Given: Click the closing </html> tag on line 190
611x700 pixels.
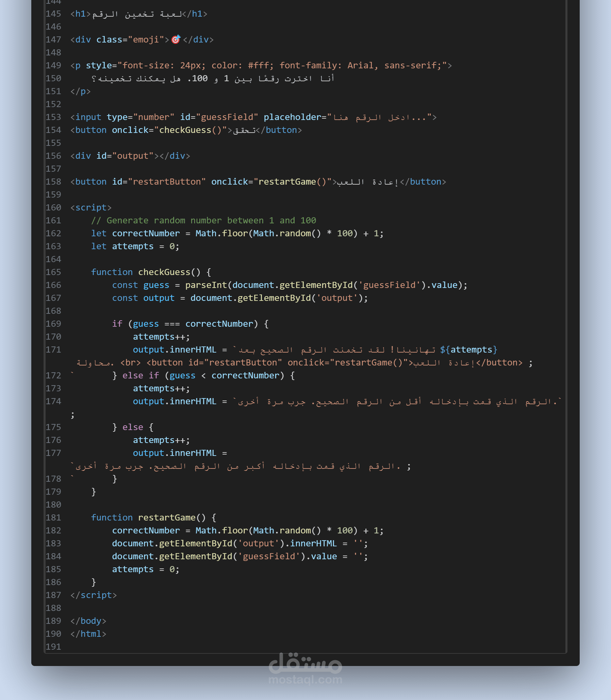Looking at the screenshot, I should click(x=88, y=634).
